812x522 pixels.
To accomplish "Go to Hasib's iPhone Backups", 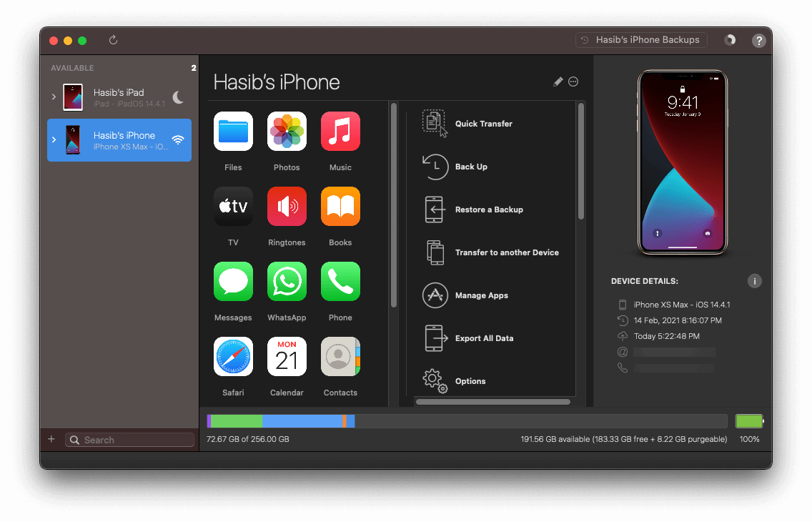I will coord(640,39).
